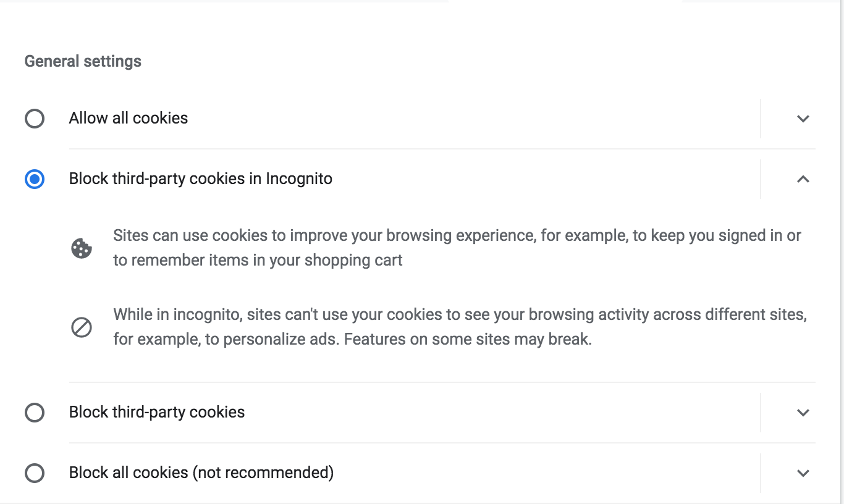Click the Block all cookies (not recommended) label
844x504 pixels.
[201, 473]
